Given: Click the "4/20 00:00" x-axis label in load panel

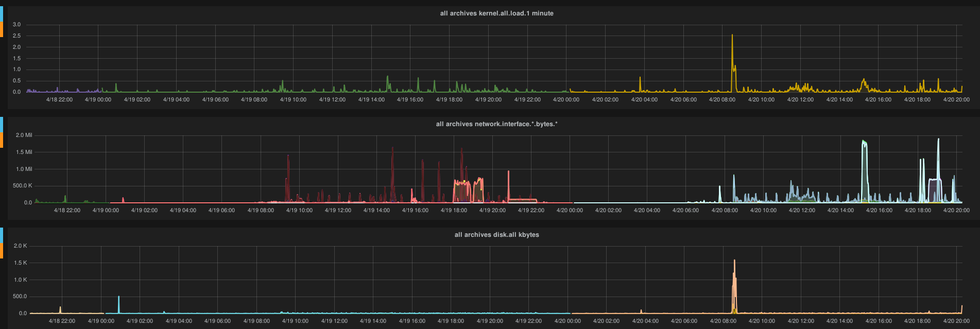Looking at the screenshot, I should [x=566, y=100].
